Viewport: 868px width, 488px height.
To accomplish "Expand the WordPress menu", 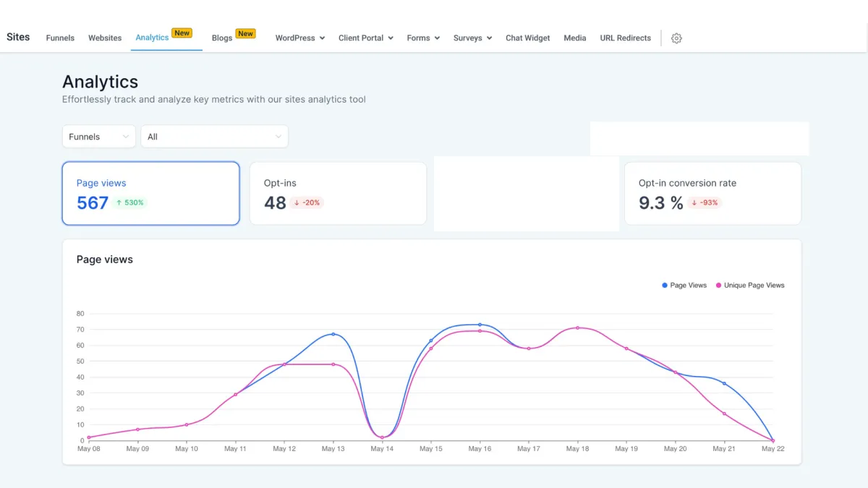I will tap(299, 38).
